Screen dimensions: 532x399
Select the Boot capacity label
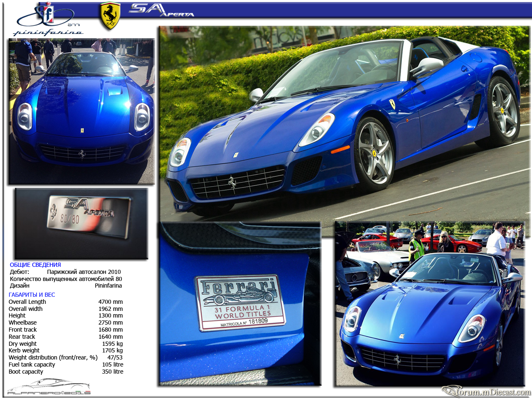[x=26, y=372]
